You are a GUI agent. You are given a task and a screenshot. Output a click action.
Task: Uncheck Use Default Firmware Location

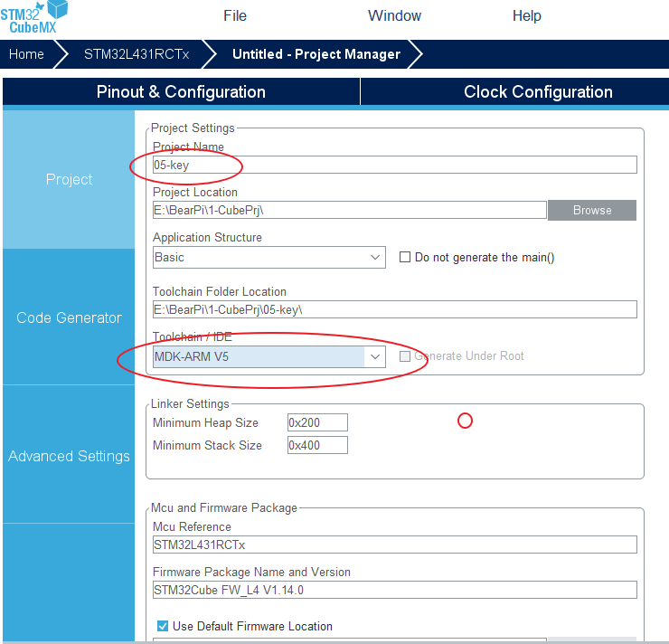click(x=163, y=626)
